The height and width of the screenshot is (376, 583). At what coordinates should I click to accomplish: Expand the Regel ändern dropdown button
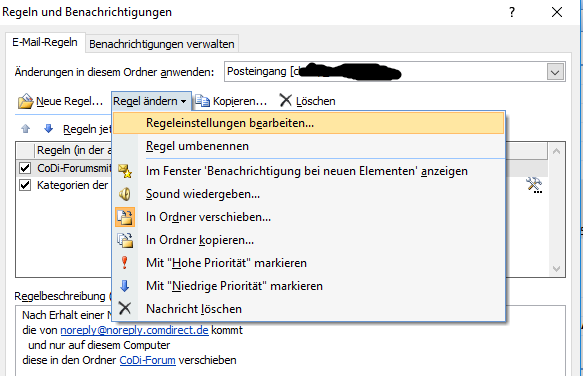pos(151,101)
